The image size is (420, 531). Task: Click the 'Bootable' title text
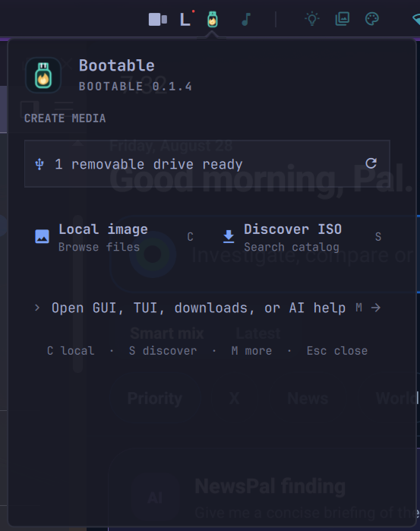[117, 65]
